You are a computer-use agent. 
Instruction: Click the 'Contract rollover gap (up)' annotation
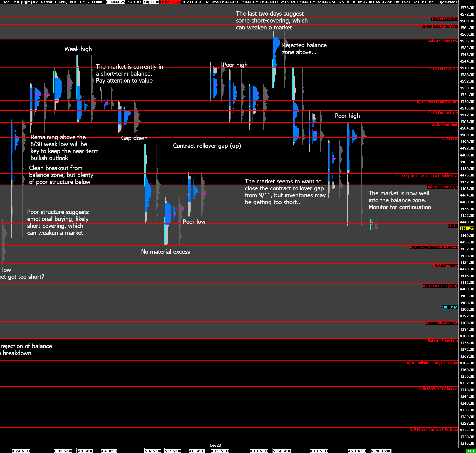pyautogui.click(x=207, y=146)
